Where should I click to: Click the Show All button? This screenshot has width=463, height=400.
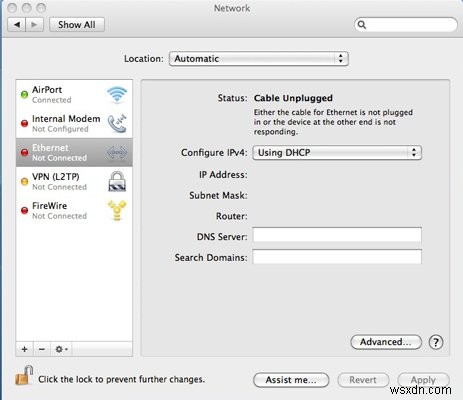tap(77, 25)
